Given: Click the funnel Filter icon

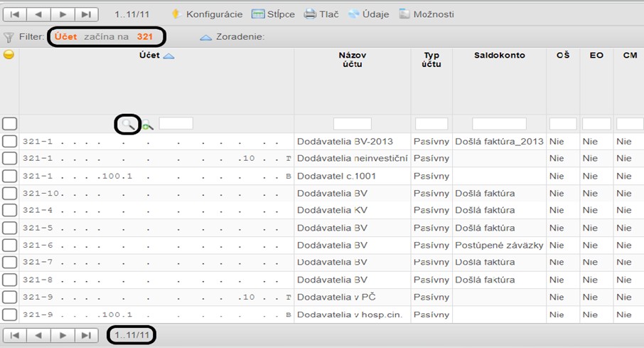Looking at the screenshot, I should coord(9,36).
